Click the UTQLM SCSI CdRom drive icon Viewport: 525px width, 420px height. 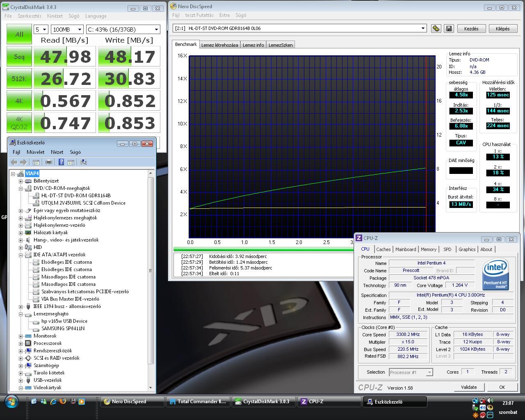(36, 203)
